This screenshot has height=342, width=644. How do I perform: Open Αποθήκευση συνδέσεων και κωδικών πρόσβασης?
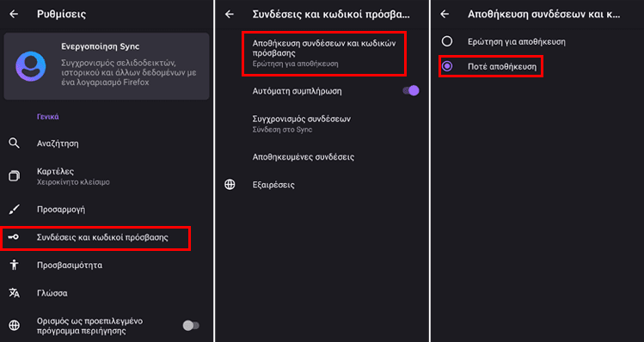[x=324, y=53]
